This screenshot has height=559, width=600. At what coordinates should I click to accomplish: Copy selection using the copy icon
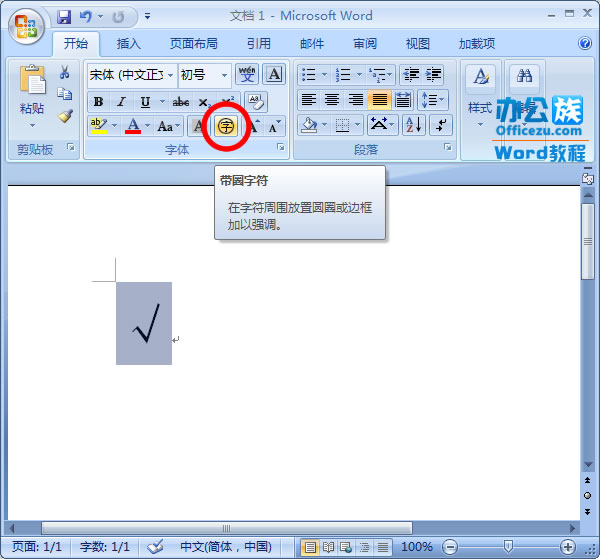point(64,94)
